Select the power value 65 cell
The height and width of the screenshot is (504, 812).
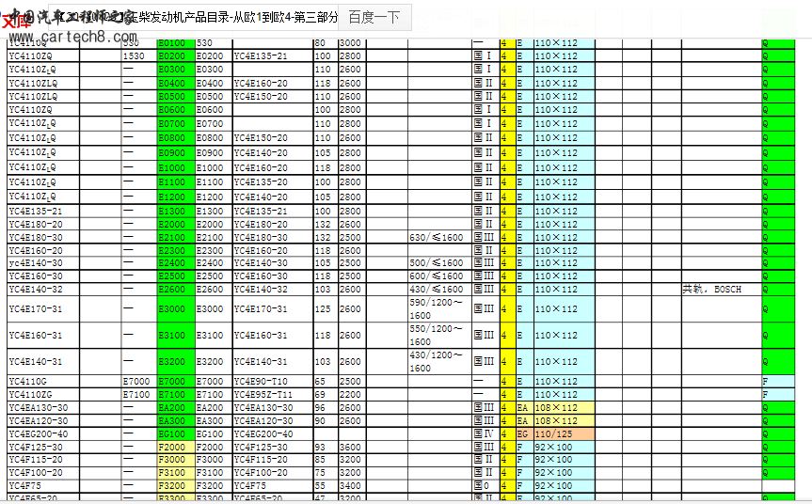tap(326, 382)
